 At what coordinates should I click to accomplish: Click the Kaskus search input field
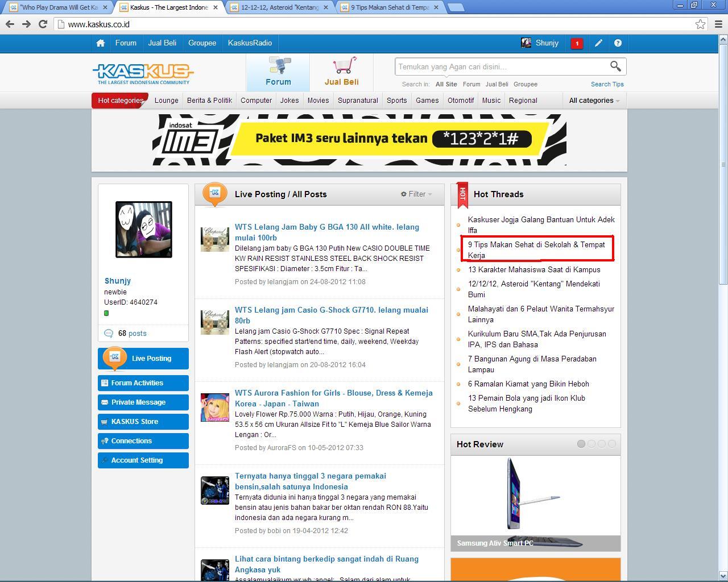tap(503, 66)
